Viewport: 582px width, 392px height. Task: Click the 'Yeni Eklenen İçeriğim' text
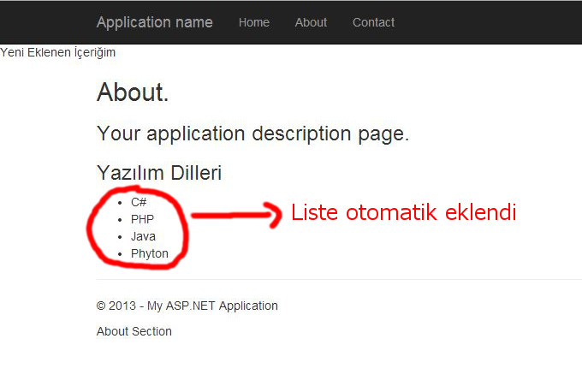click(57, 52)
